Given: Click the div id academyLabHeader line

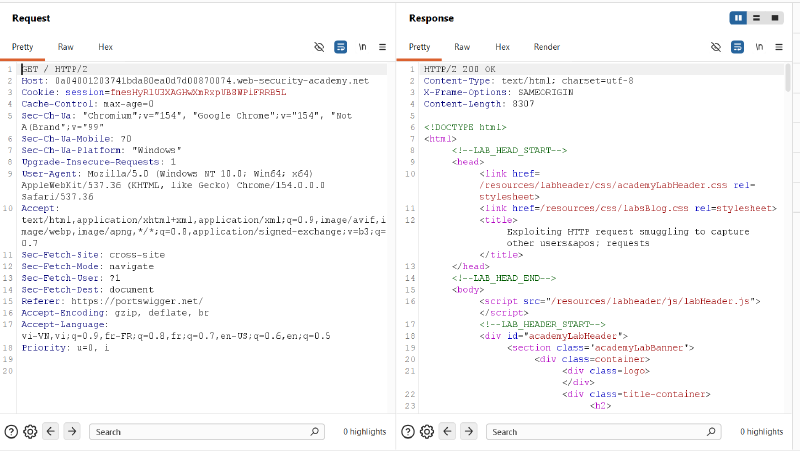Looking at the screenshot, I should pyautogui.click(x=554, y=336).
